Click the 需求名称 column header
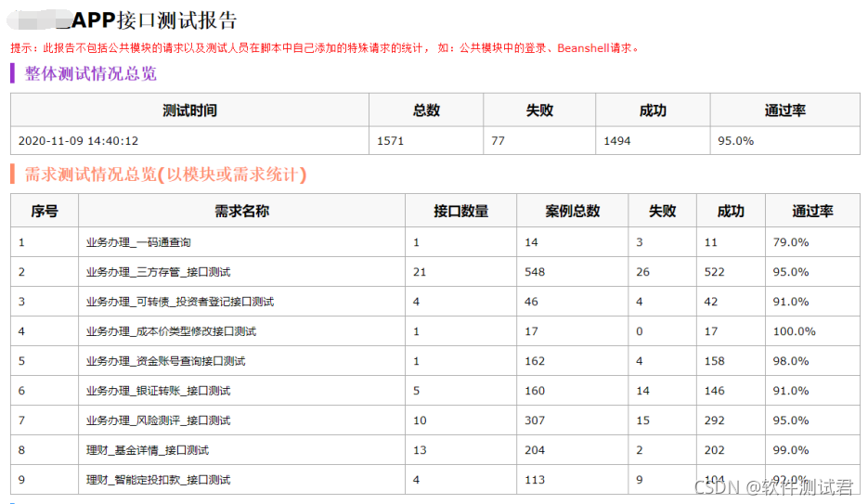The image size is (868, 504). 242,211
